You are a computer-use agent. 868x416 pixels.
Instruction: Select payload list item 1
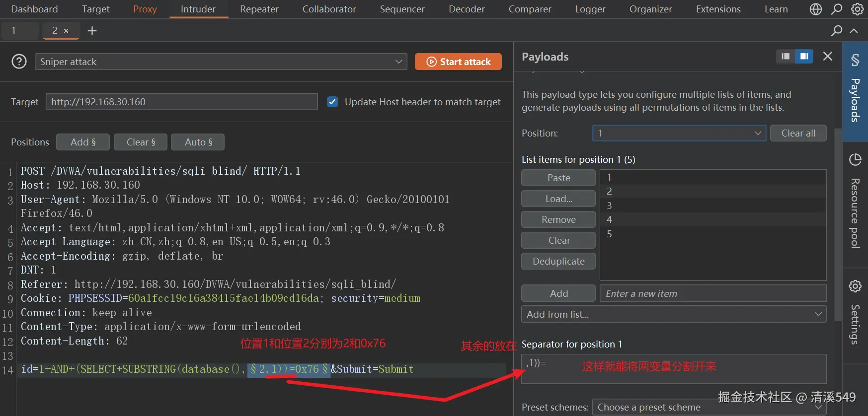[x=713, y=177]
